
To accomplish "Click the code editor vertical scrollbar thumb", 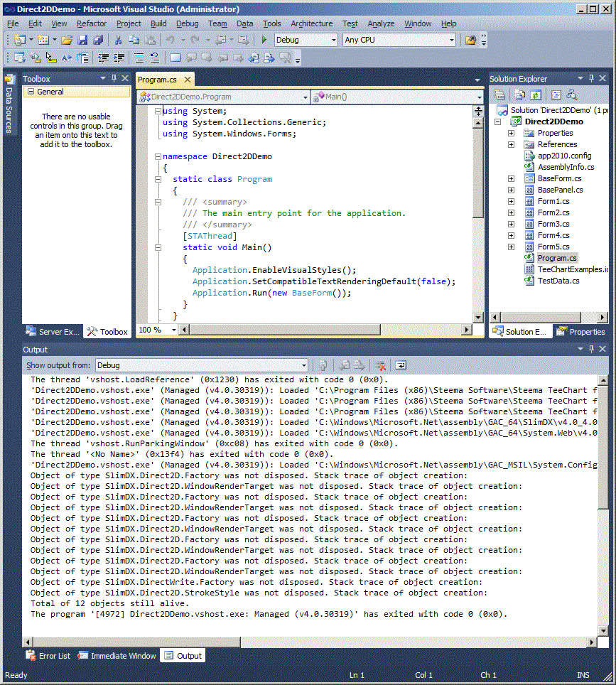I will coord(478,173).
